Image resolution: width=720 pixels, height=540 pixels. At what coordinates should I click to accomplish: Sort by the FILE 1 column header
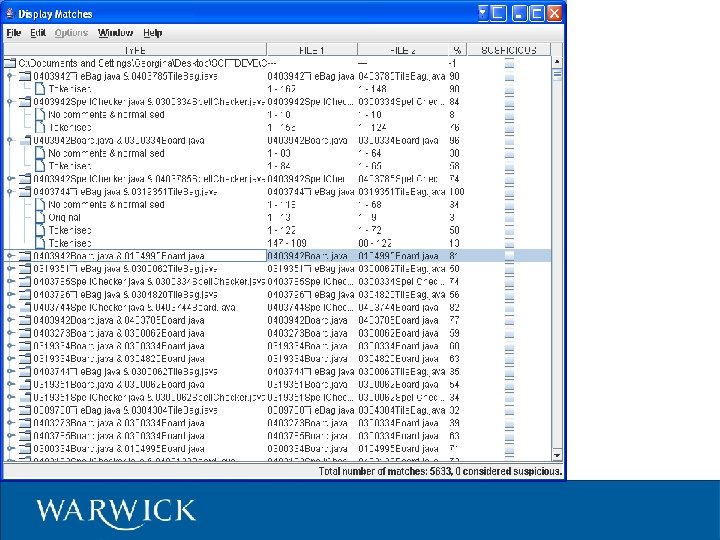(x=312, y=50)
